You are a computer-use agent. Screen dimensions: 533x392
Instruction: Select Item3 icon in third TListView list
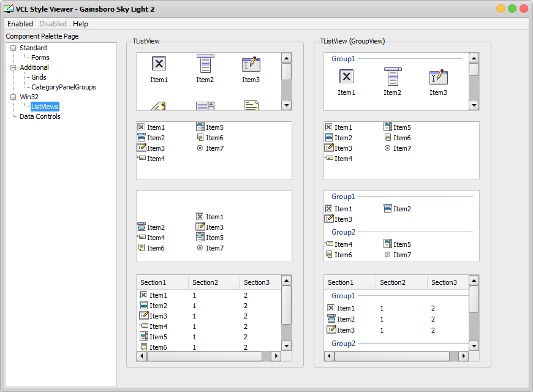point(200,227)
